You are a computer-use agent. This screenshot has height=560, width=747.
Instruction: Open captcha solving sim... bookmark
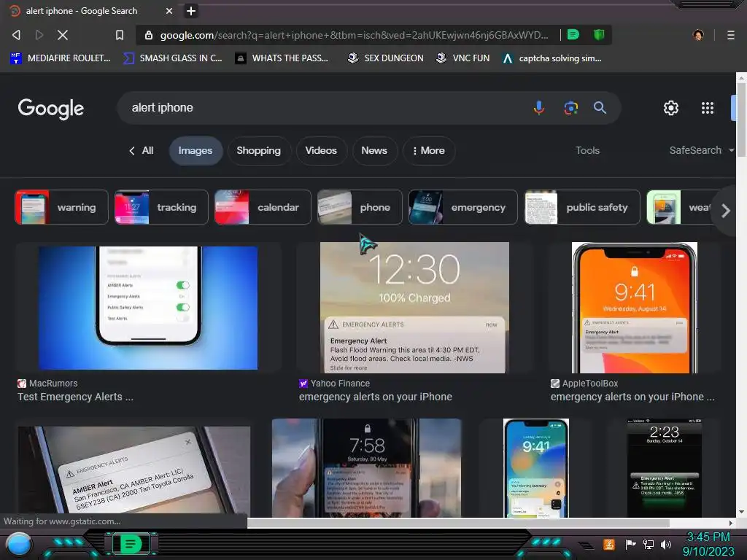tap(552, 58)
